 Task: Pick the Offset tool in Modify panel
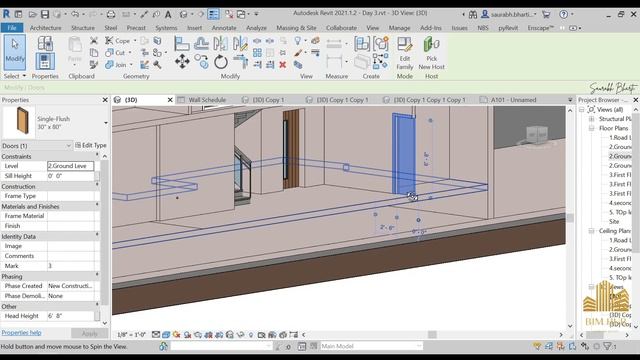(x=201, y=43)
